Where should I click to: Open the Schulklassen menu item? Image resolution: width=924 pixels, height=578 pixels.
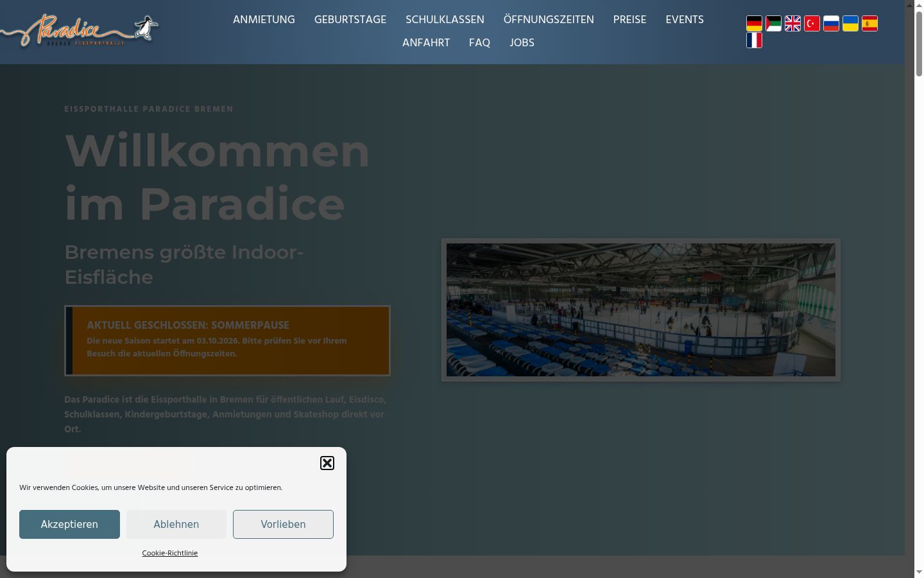[x=445, y=20]
